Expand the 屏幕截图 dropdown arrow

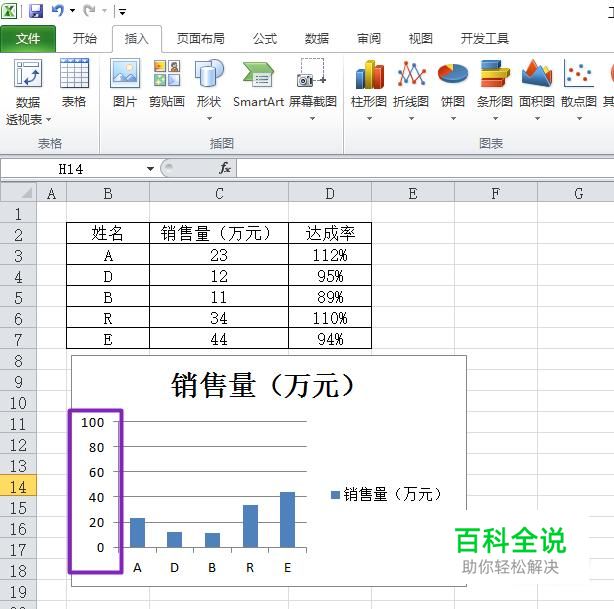point(312,118)
